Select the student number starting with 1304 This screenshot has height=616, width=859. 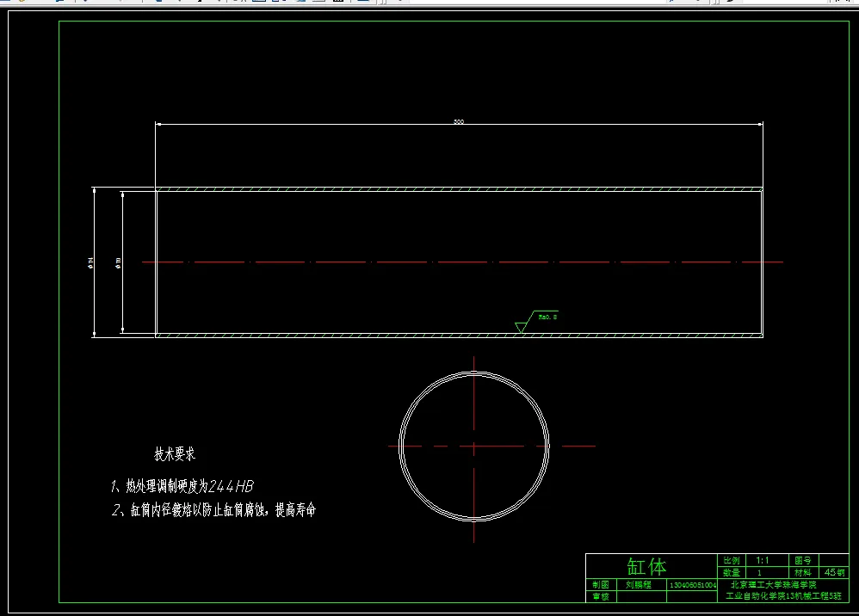point(693,585)
